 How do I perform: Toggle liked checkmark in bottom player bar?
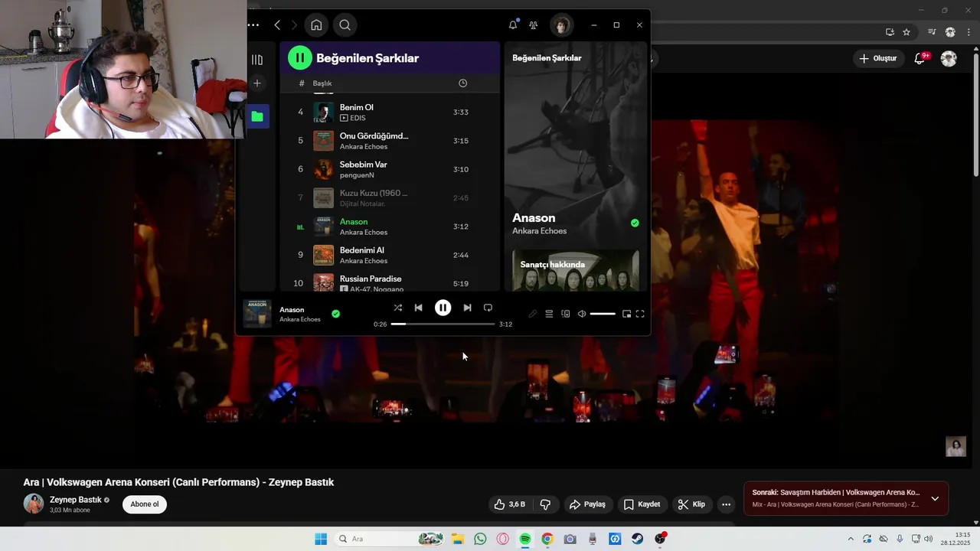(335, 314)
